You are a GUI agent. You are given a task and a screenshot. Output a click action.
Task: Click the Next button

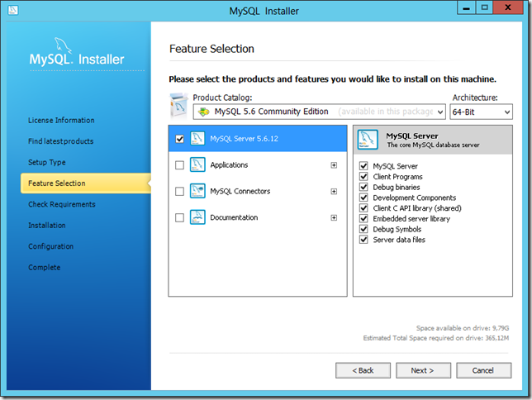click(x=424, y=370)
